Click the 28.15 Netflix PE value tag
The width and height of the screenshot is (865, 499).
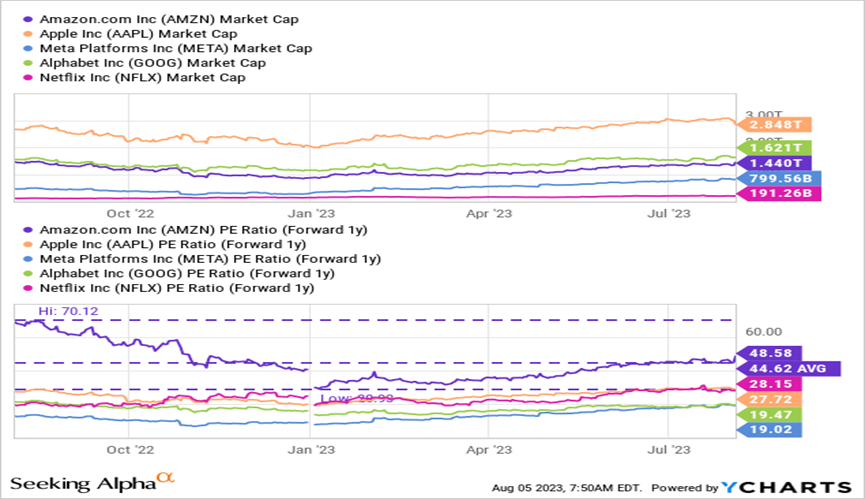click(x=770, y=384)
